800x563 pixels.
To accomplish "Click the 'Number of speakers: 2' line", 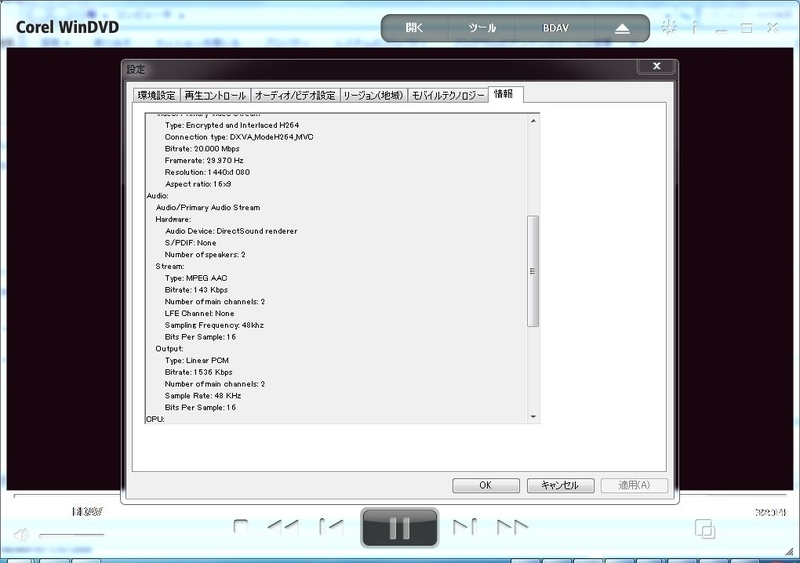I will (x=205, y=254).
